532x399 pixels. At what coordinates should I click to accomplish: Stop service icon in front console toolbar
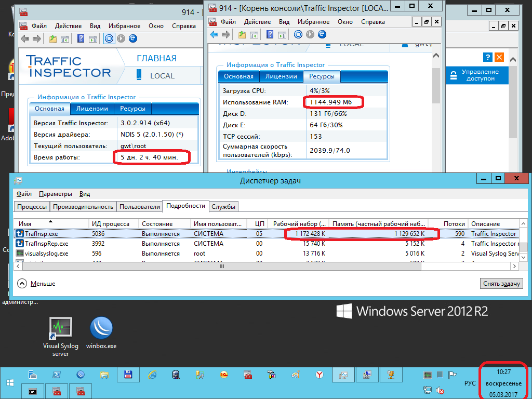(x=298, y=34)
